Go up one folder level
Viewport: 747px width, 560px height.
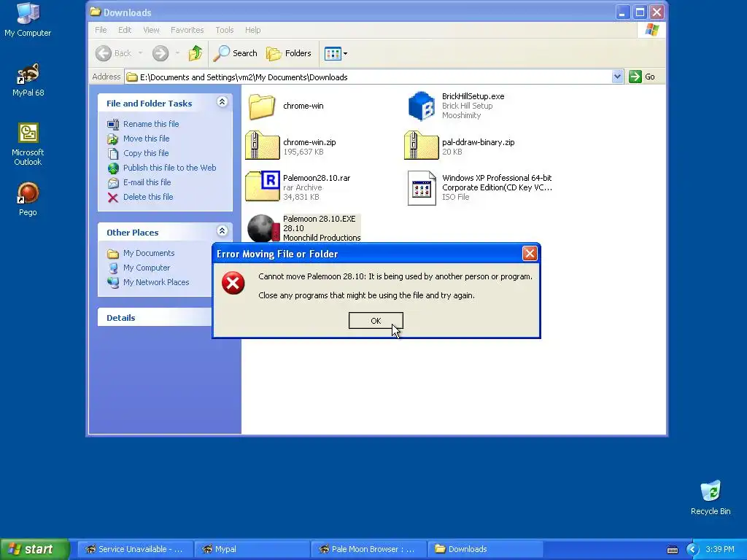click(x=195, y=53)
